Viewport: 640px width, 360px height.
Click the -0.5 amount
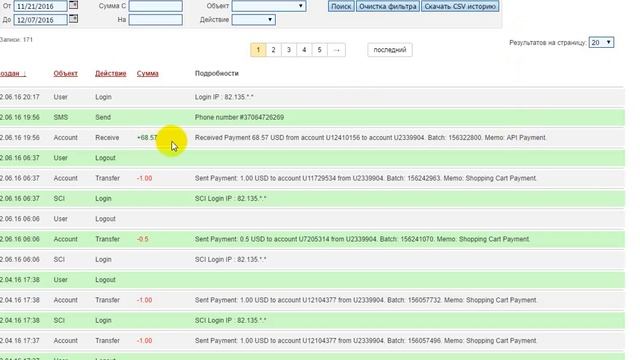coord(142,239)
